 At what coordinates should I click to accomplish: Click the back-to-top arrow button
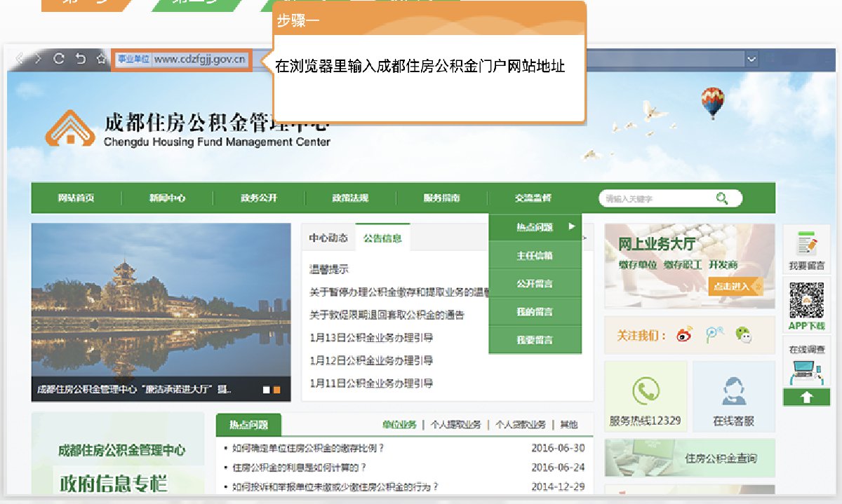point(806,397)
